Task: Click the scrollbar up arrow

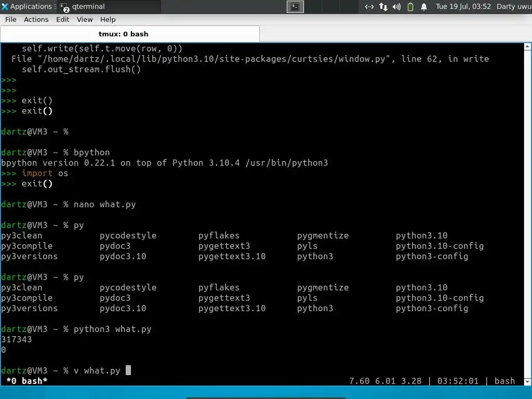Action: (x=527, y=47)
